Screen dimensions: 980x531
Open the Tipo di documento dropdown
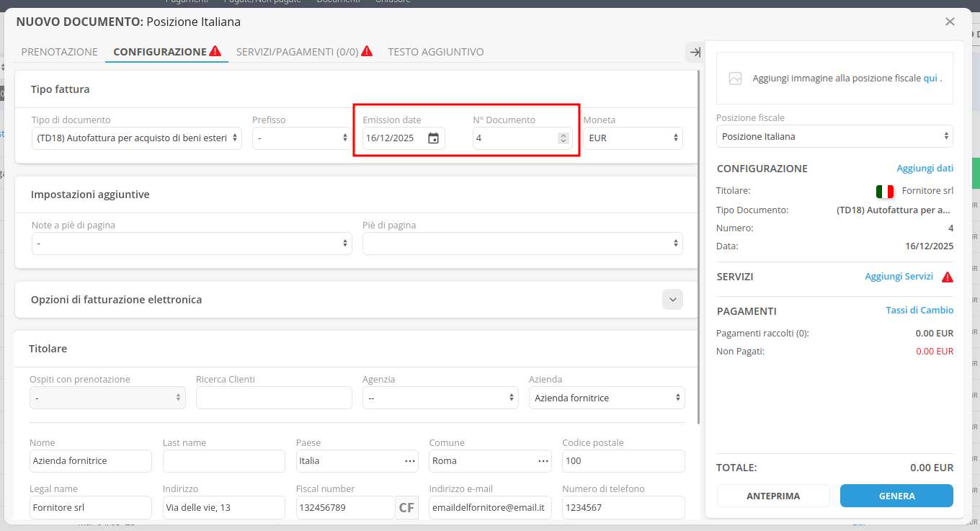[136, 138]
